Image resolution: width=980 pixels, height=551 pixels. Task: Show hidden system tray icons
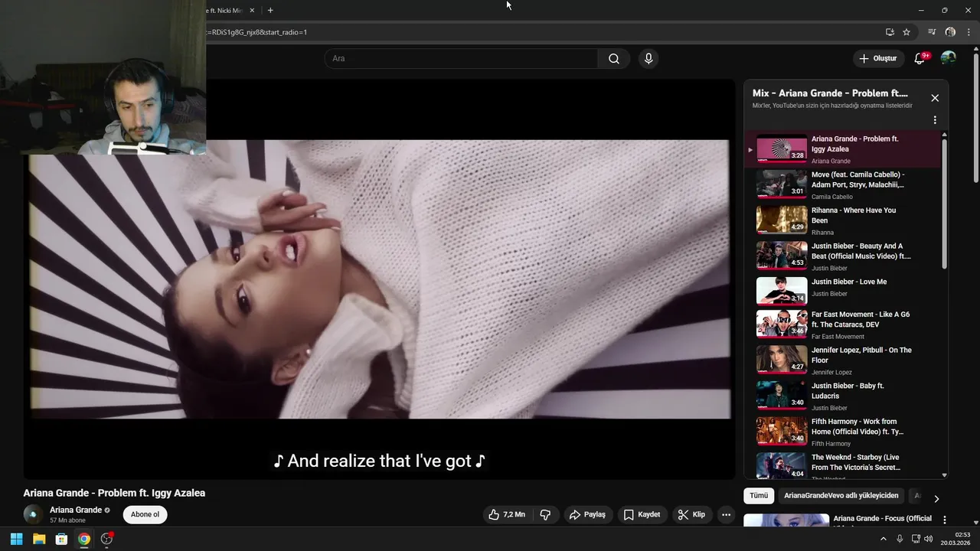[883, 539]
